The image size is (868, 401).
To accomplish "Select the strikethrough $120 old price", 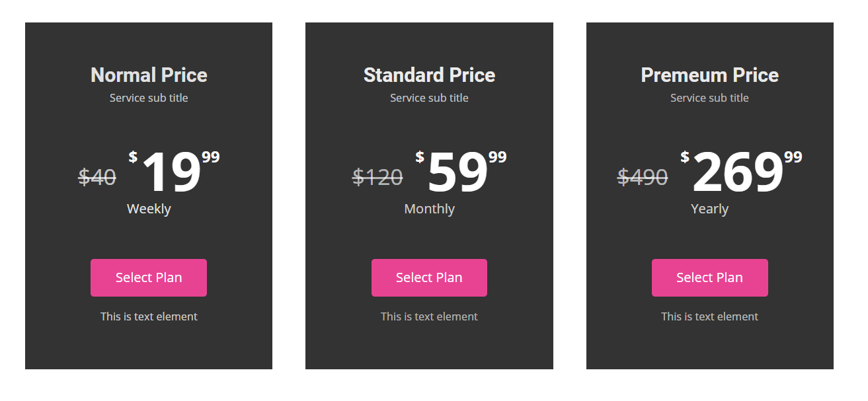I will [377, 177].
